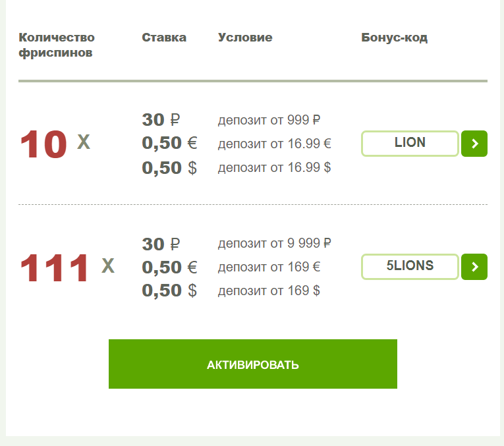Click the АКТИВИРОВАТЬ button
The width and height of the screenshot is (504, 446).
click(x=253, y=364)
